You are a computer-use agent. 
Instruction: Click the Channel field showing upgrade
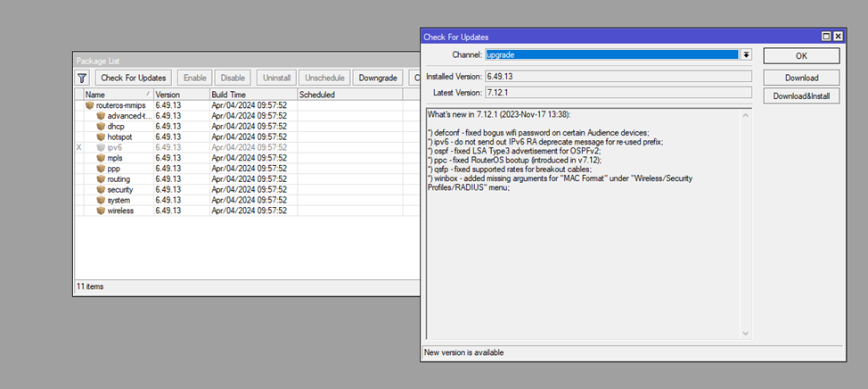click(x=611, y=54)
